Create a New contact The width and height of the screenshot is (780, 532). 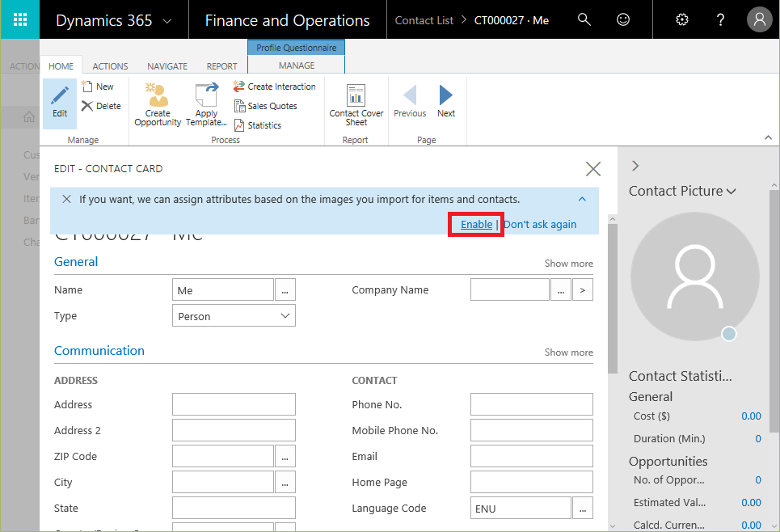98,87
